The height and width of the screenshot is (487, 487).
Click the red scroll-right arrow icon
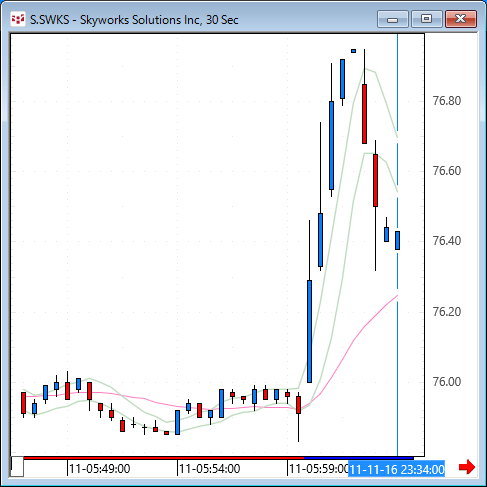tap(467, 467)
